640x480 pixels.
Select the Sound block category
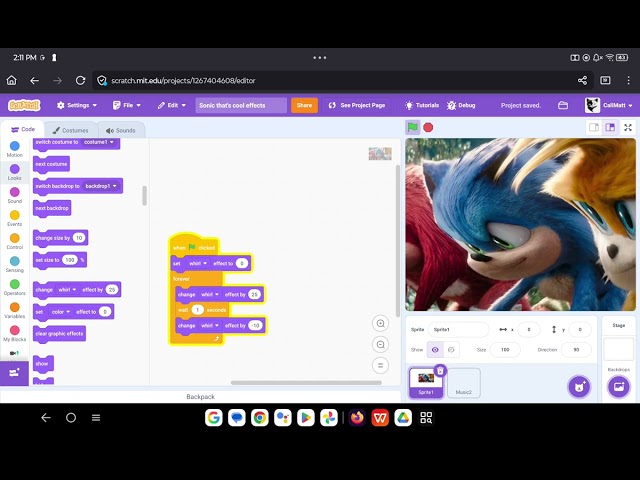coord(15,195)
